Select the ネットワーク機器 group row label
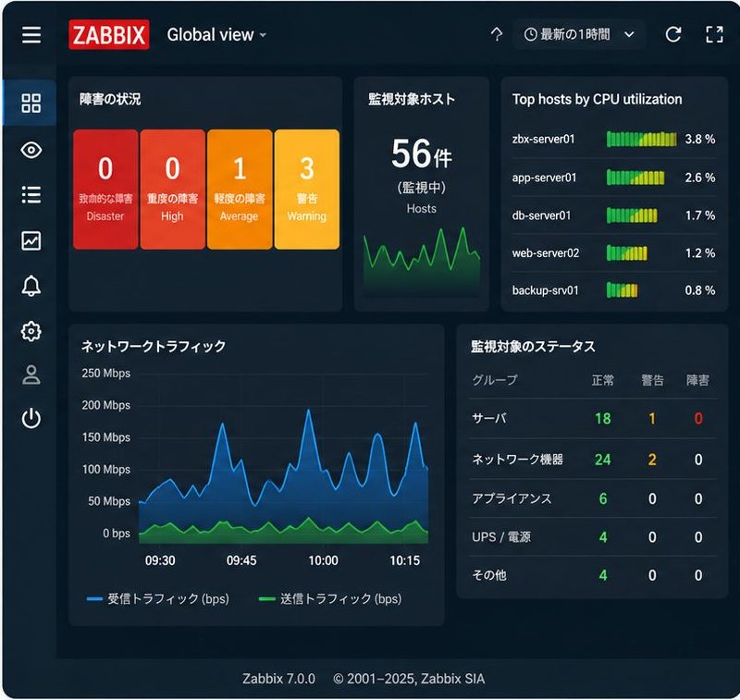This screenshot has height=700, width=740. 518,460
